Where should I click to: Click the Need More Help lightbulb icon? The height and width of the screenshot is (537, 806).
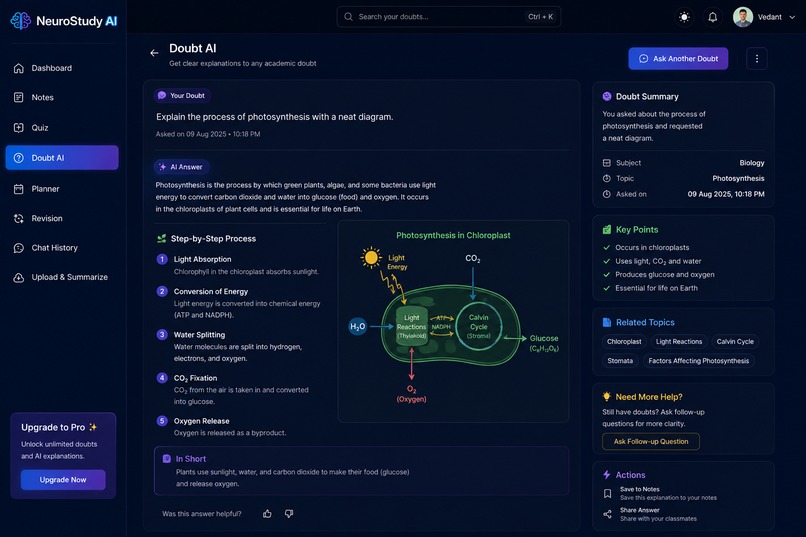(x=607, y=397)
